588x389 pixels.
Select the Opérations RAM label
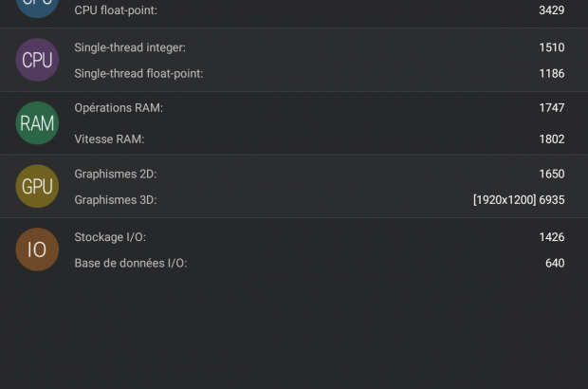(x=119, y=108)
